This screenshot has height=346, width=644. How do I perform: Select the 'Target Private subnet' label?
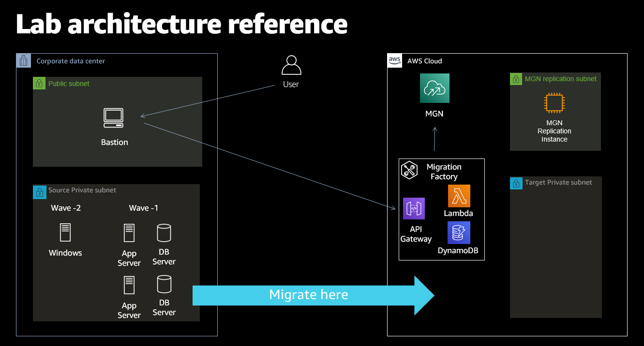558,183
